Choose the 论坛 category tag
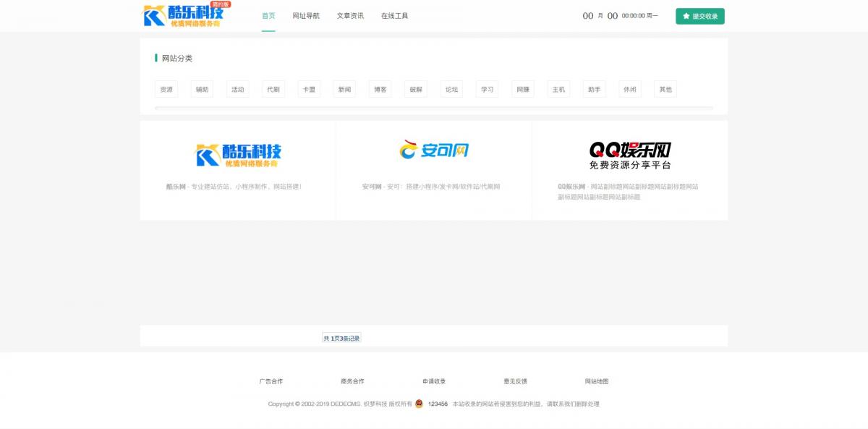The image size is (868, 429). tap(451, 90)
